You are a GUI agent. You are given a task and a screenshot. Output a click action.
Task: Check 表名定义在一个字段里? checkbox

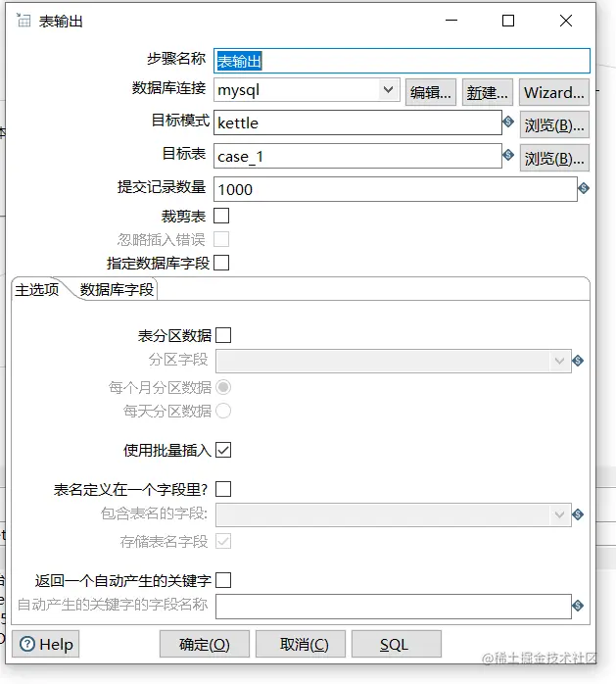(223, 489)
